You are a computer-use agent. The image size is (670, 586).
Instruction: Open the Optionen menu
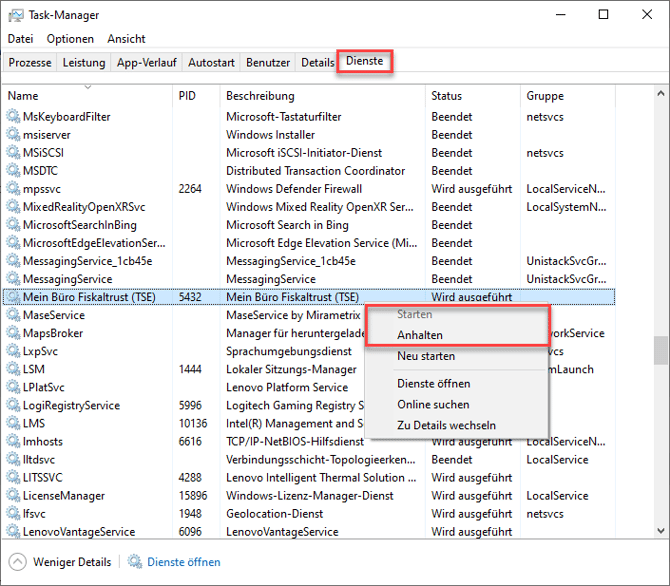click(70, 39)
